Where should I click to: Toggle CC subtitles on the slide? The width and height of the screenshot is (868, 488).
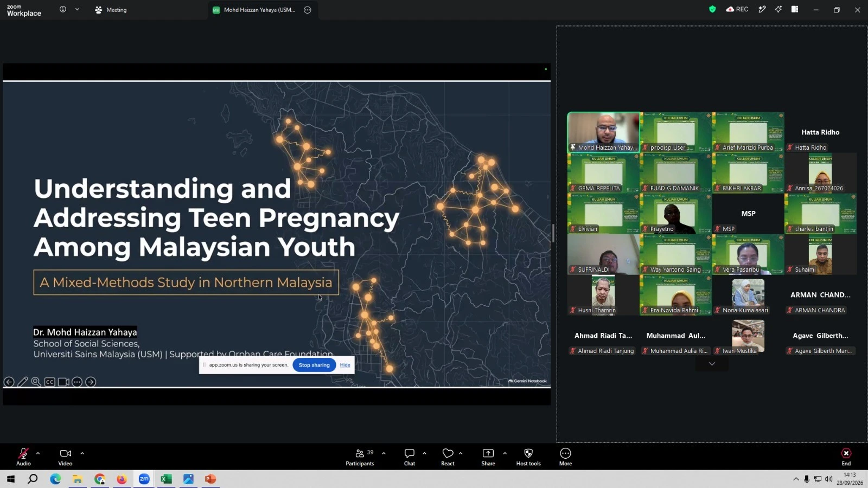[49, 382]
